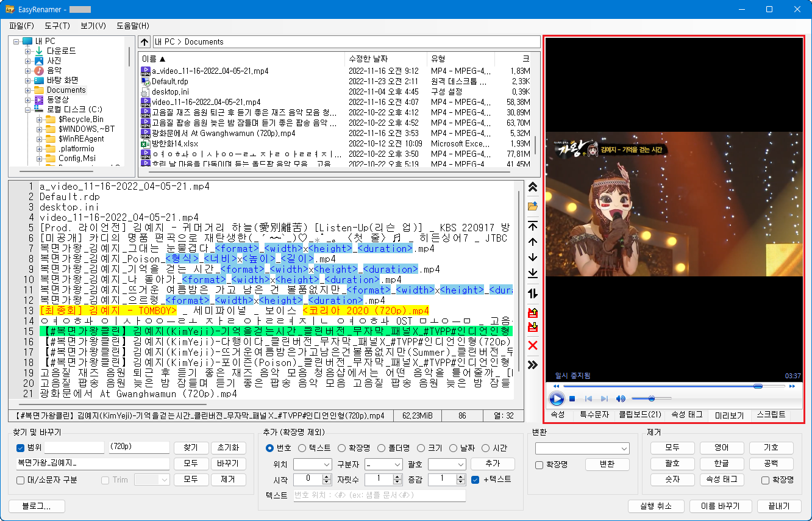812x521 pixels.
Task: Click the red X delete icon
Action: (532, 346)
